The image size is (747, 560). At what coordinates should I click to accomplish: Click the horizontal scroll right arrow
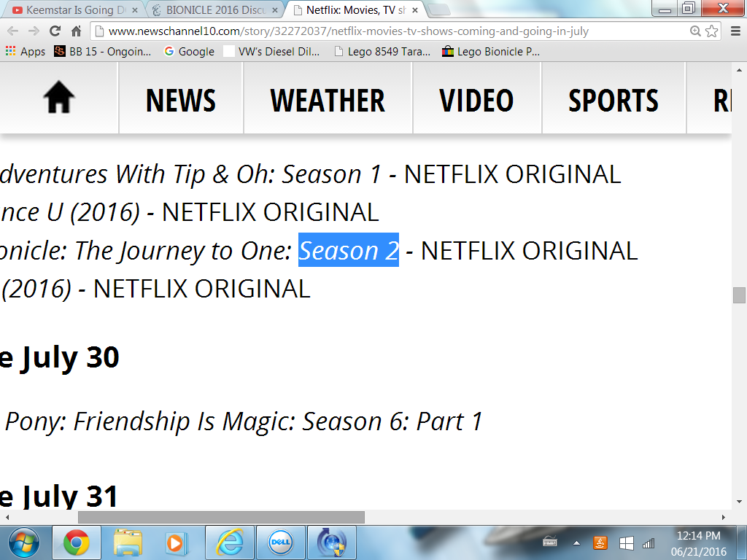coord(723,517)
